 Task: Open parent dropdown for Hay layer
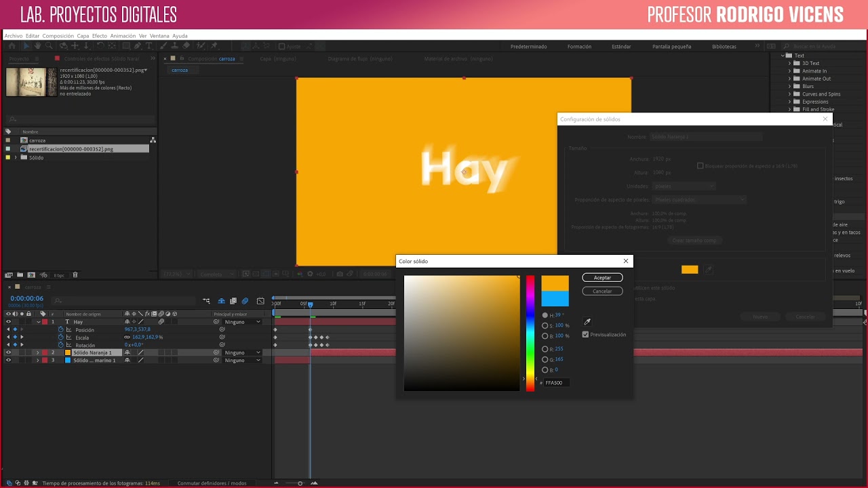[x=243, y=322]
